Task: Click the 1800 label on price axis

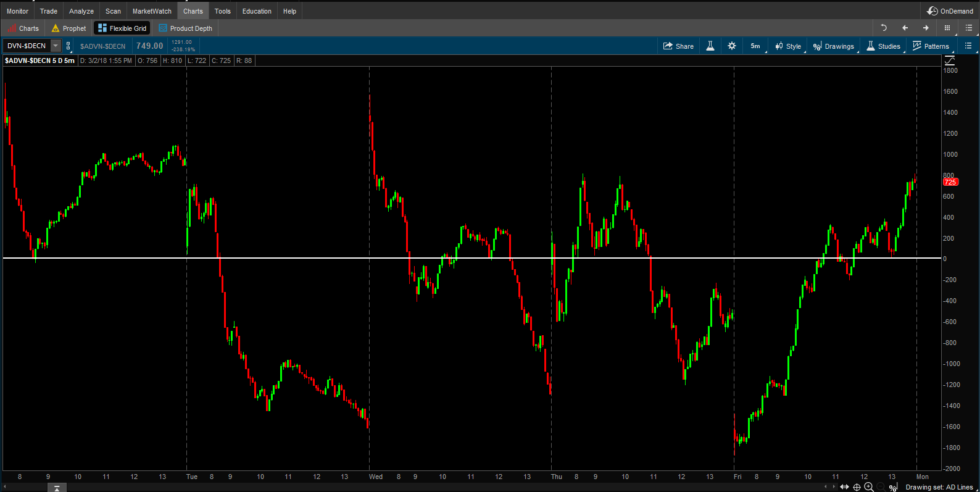Action: pos(950,70)
